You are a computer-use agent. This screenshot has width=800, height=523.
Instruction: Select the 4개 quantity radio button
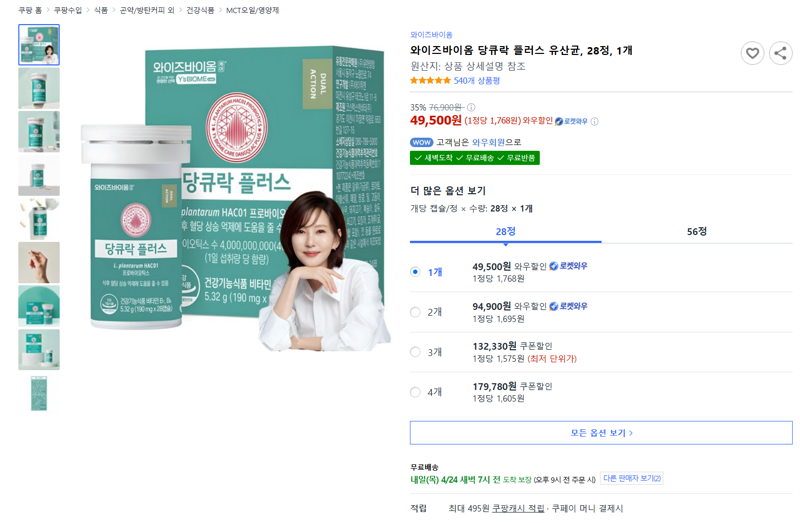[x=415, y=392]
